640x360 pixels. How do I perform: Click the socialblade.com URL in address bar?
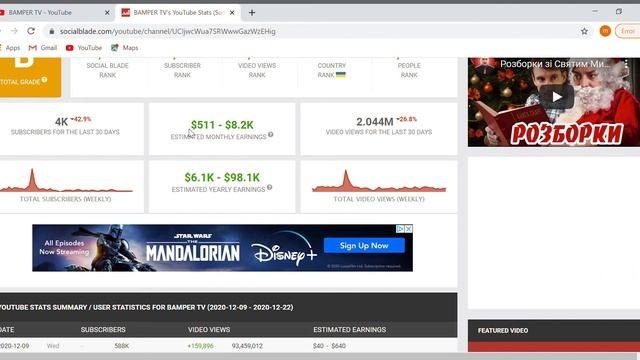[167, 31]
